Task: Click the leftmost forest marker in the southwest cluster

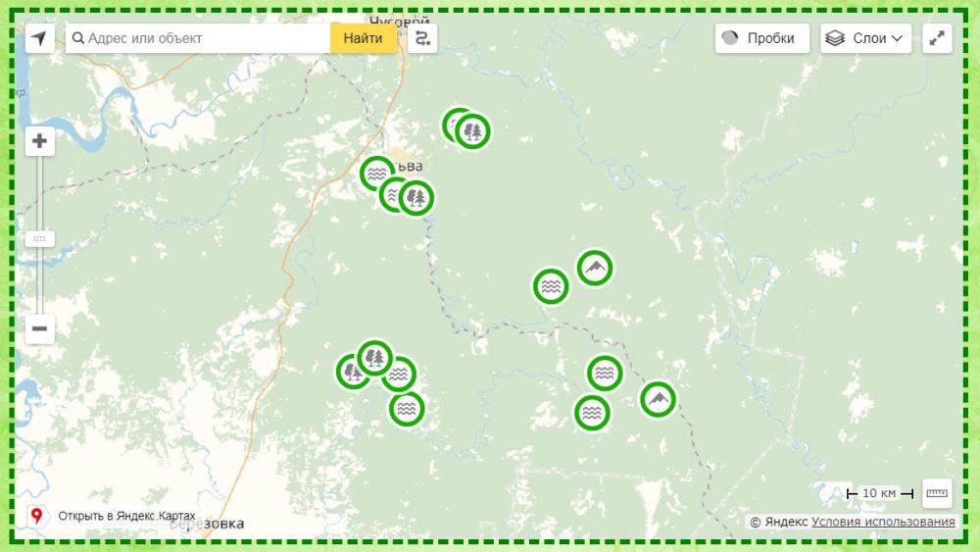Action: [352, 372]
